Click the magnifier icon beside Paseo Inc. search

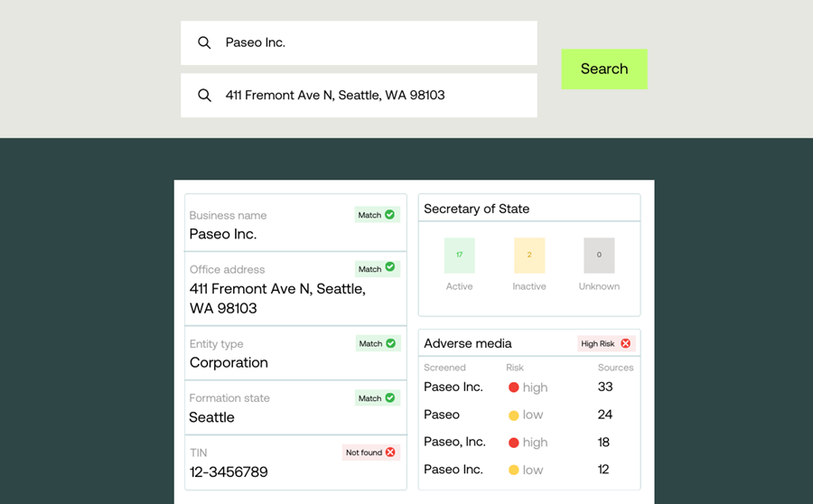204,42
